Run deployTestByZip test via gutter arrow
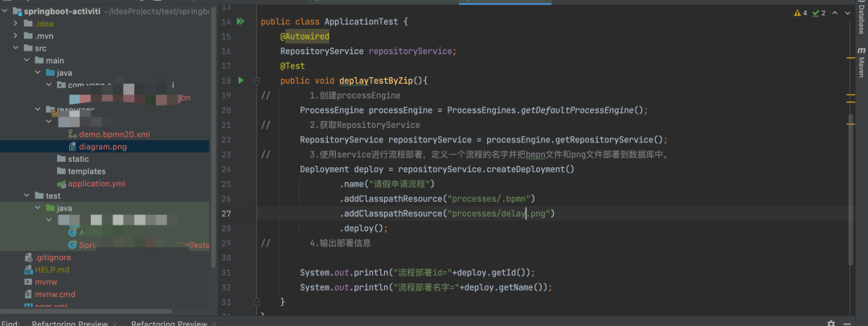Image resolution: width=868 pixels, height=326 pixels. point(240,80)
